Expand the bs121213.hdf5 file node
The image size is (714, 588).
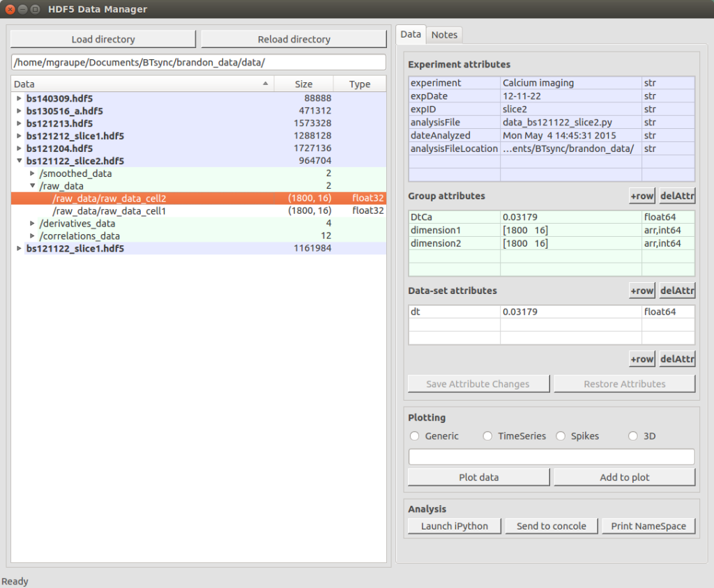[x=19, y=123]
